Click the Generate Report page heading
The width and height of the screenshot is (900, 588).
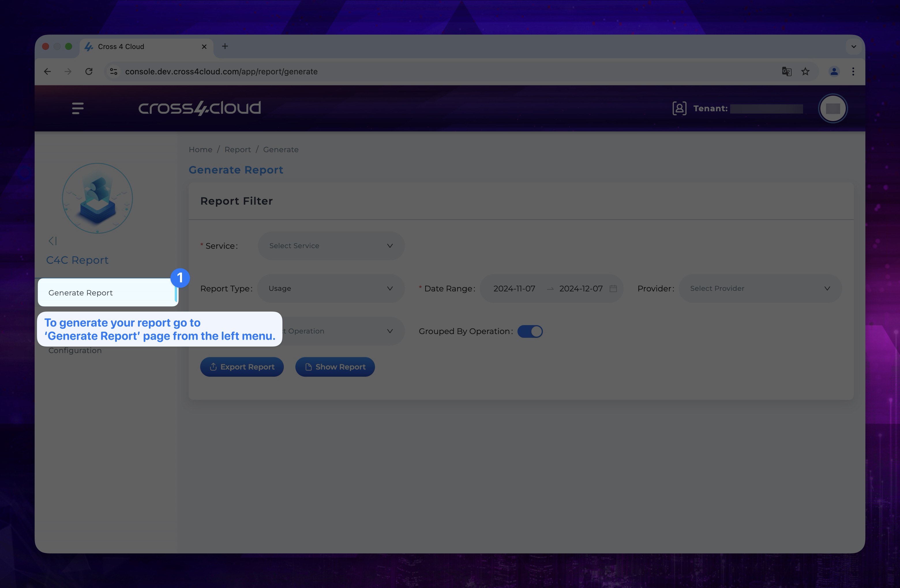(236, 170)
